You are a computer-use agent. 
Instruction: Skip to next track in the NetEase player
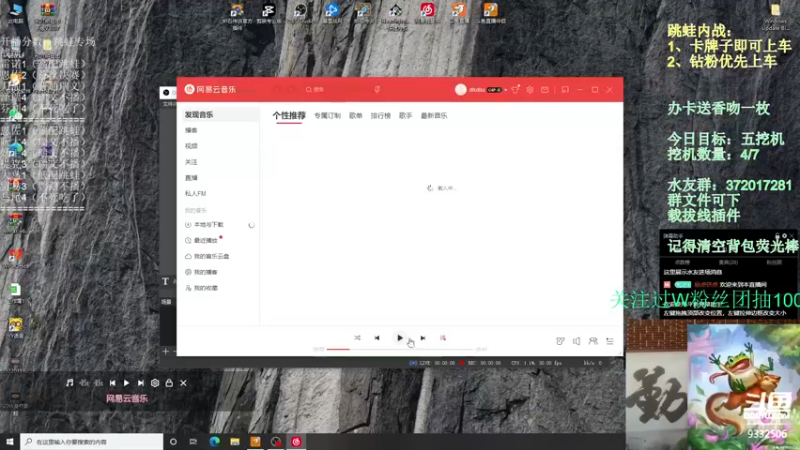(x=422, y=338)
